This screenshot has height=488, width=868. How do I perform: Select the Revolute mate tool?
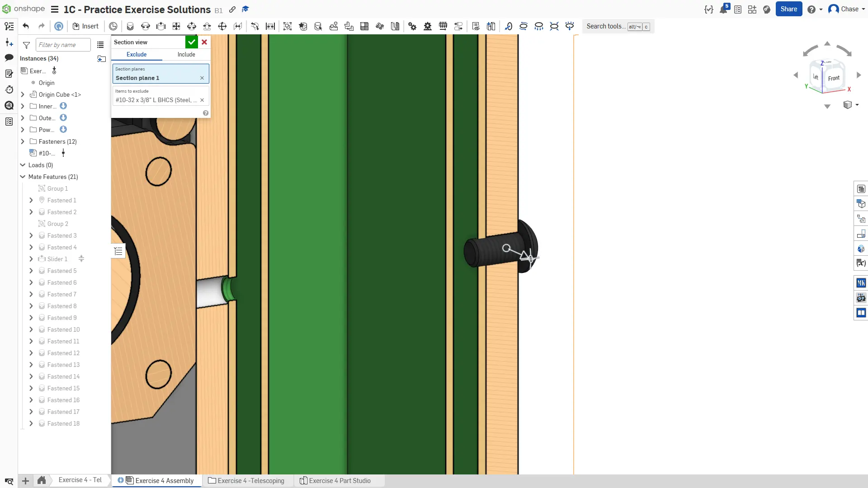146,26
